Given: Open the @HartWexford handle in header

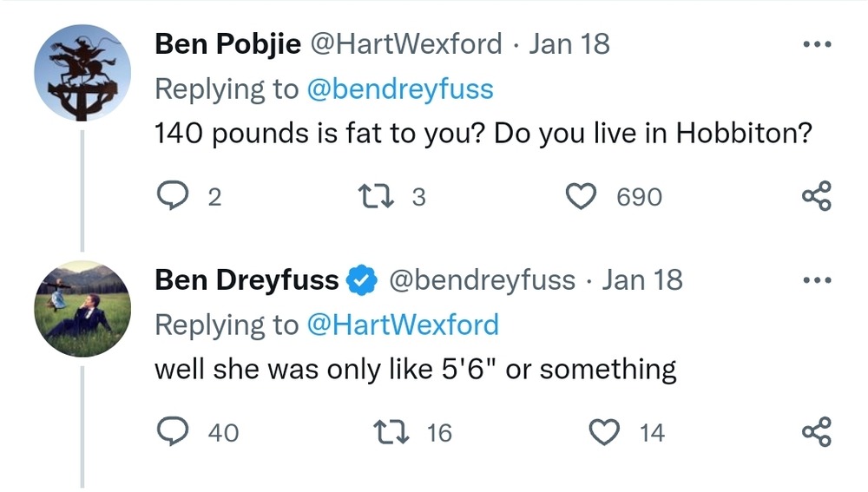Looking at the screenshot, I should click(x=405, y=43).
